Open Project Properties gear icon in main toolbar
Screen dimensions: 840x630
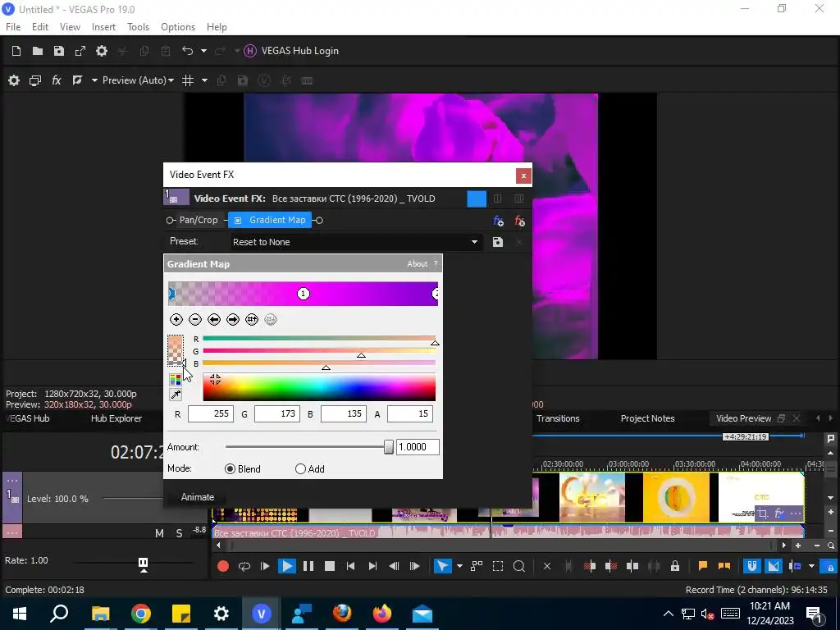[x=101, y=51]
